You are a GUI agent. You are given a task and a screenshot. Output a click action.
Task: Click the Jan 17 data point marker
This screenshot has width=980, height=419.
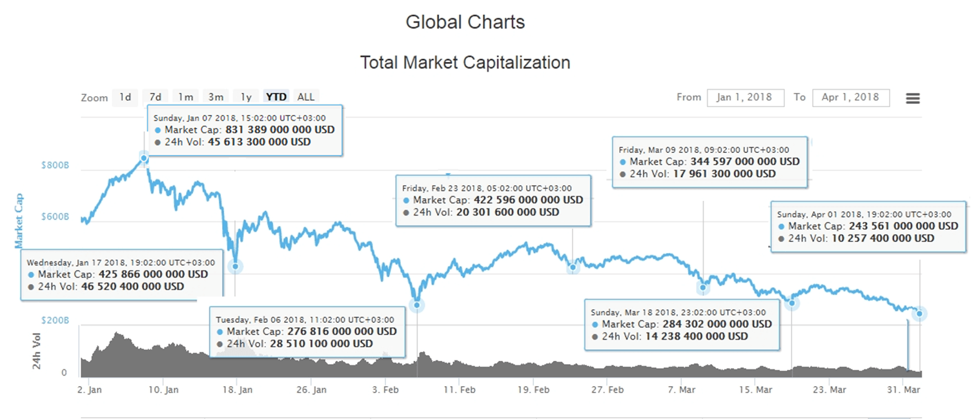236,266
